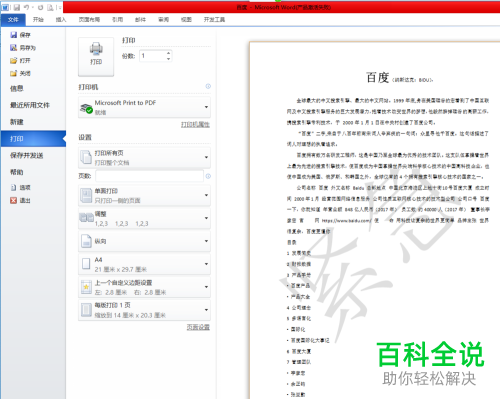The width and height of the screenshot is (500, 399).
Task: Click the Redo icon in quick access toolbar
Action: pos(40,7)
